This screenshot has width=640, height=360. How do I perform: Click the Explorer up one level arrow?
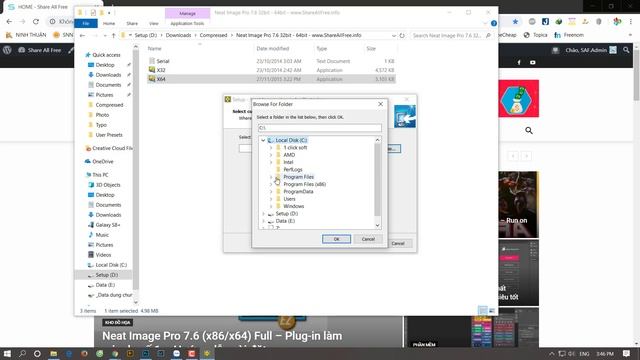pos(113,36)
